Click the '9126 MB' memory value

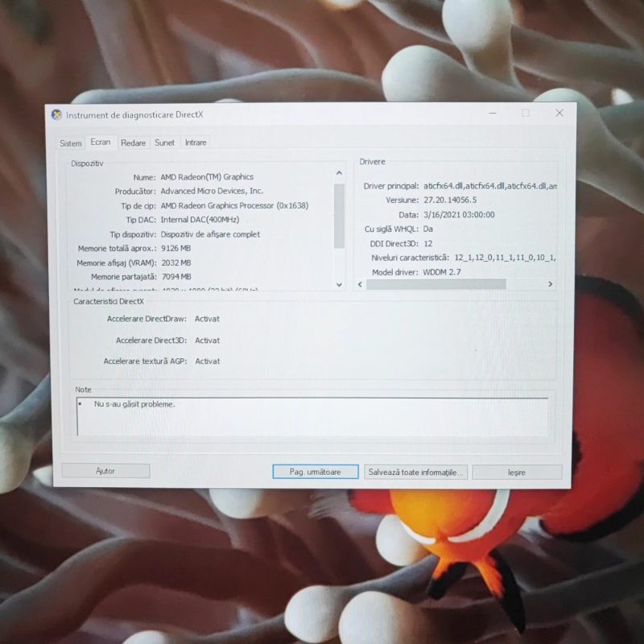[175, 248]
